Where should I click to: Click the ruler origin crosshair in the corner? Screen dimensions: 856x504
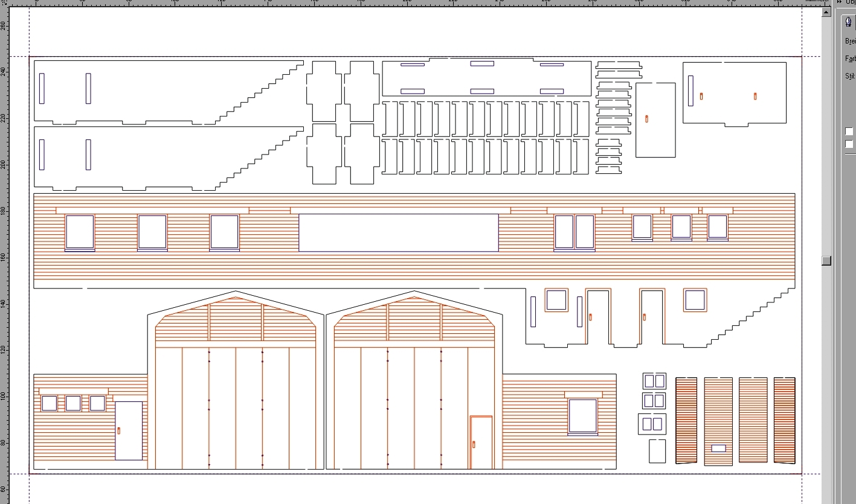click(x=4, y=2)
